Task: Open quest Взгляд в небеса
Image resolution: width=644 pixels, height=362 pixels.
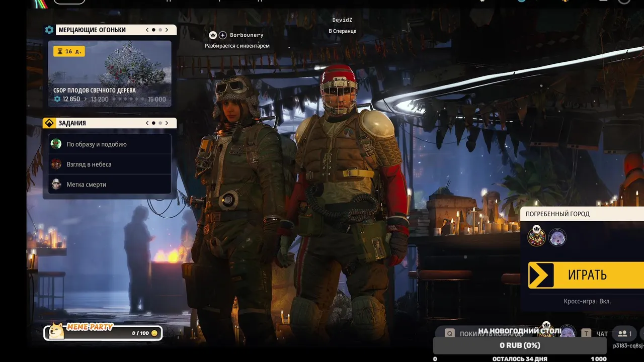Action: [110, 164]
